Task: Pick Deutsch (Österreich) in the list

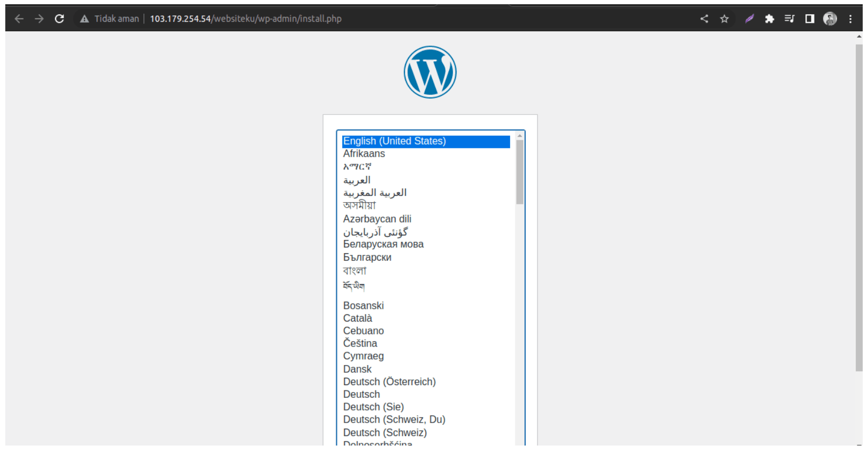Action: coord(389,382)
